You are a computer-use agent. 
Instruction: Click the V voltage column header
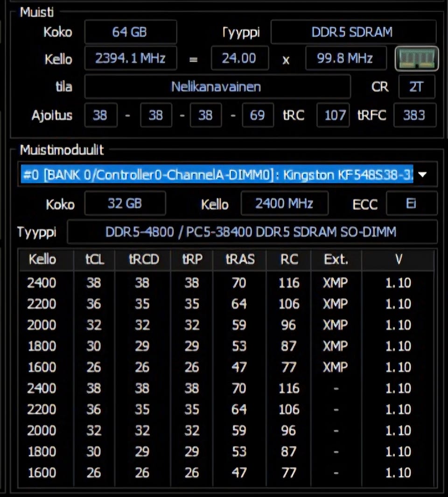398,260
